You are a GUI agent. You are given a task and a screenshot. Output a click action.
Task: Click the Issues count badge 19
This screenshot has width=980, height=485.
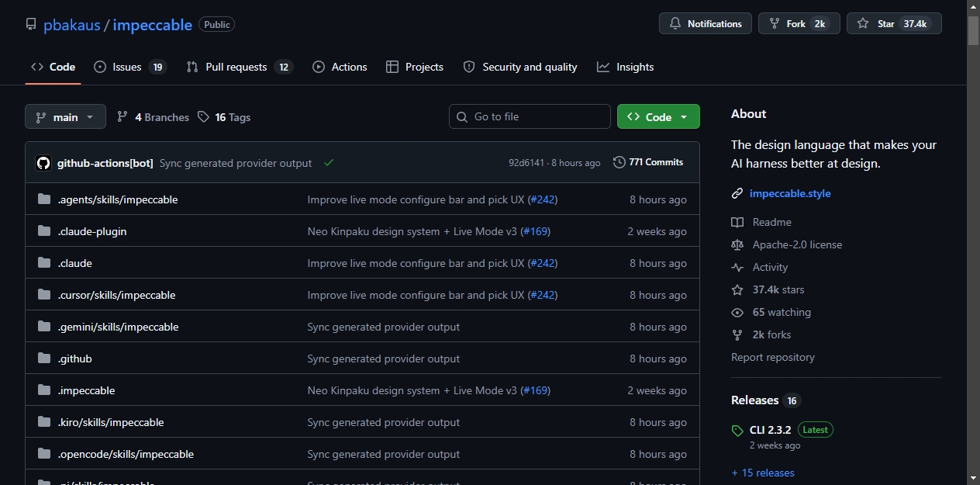click(158, 68)
